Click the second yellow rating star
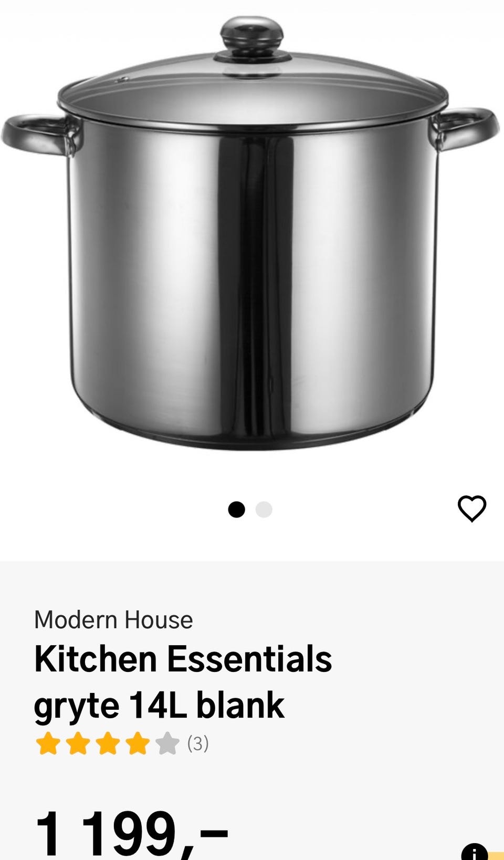 pos(78,743)
